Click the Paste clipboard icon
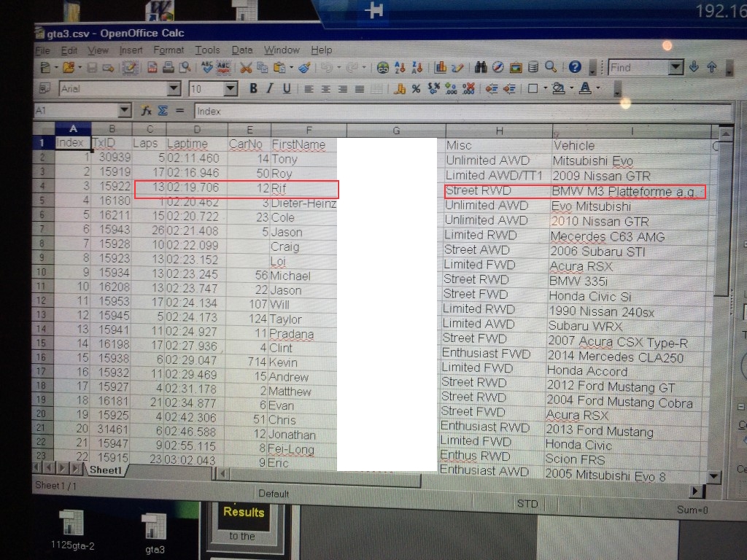 point(279,68)
